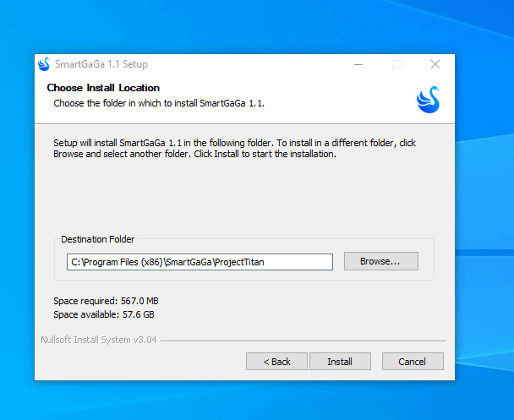Cancel the SmartGaGa setup
Image resolution: width=514 pixels, height=420 pixels.
tap(413, 362)
